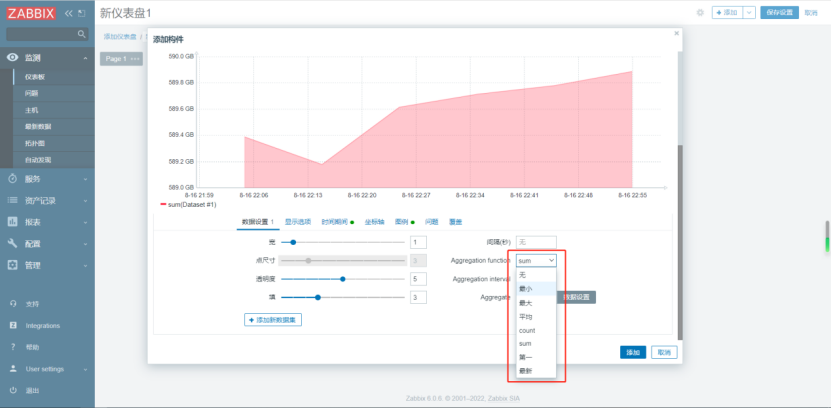Switch to the 数据设置 tab
Screen dimensions: 831x408
tap(258, 222)
